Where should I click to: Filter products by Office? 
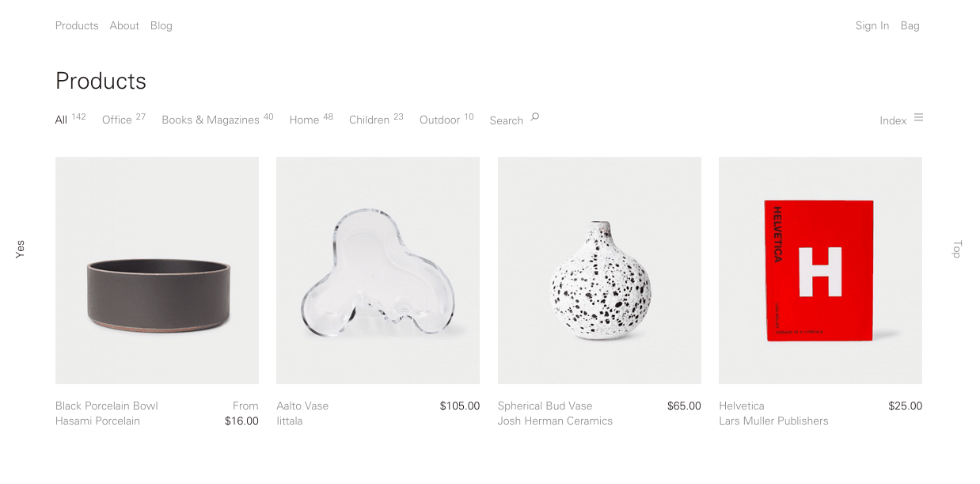coord(117,120)
